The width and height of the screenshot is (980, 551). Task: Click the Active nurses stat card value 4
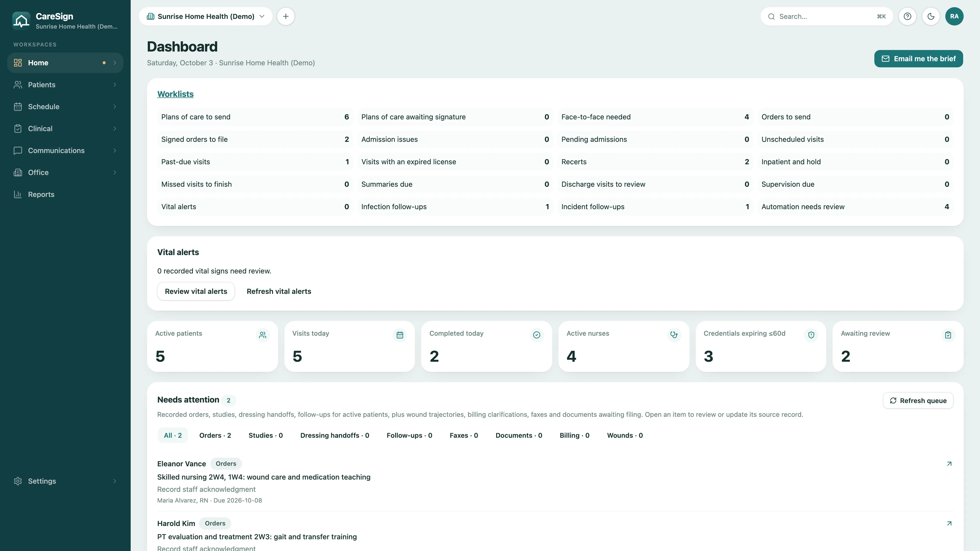(571, 356)
